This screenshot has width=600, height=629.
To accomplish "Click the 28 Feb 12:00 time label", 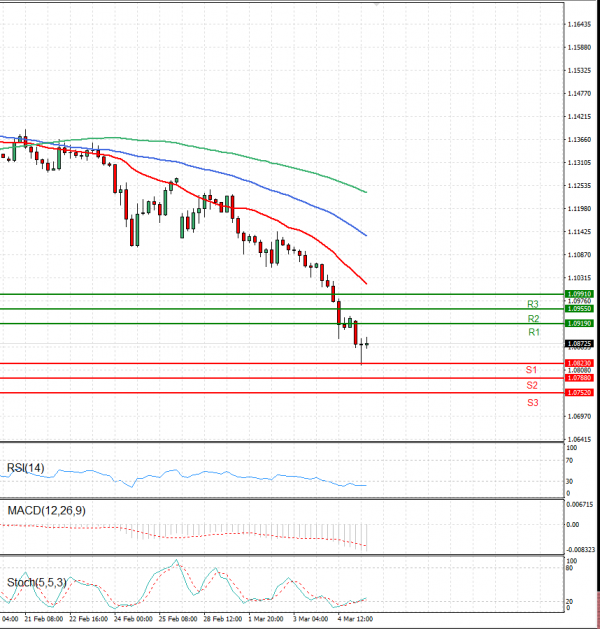I will coord(223,619).
